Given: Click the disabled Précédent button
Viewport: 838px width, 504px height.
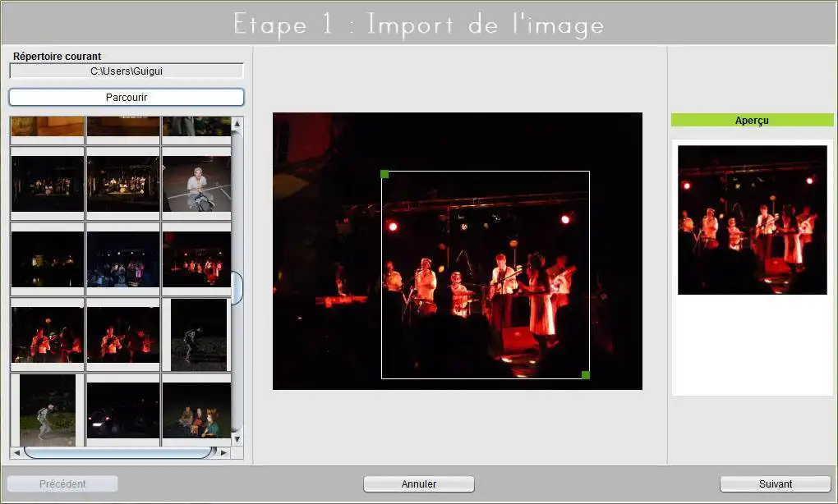Looking at the screenshot, I should [x=62, y=484].
